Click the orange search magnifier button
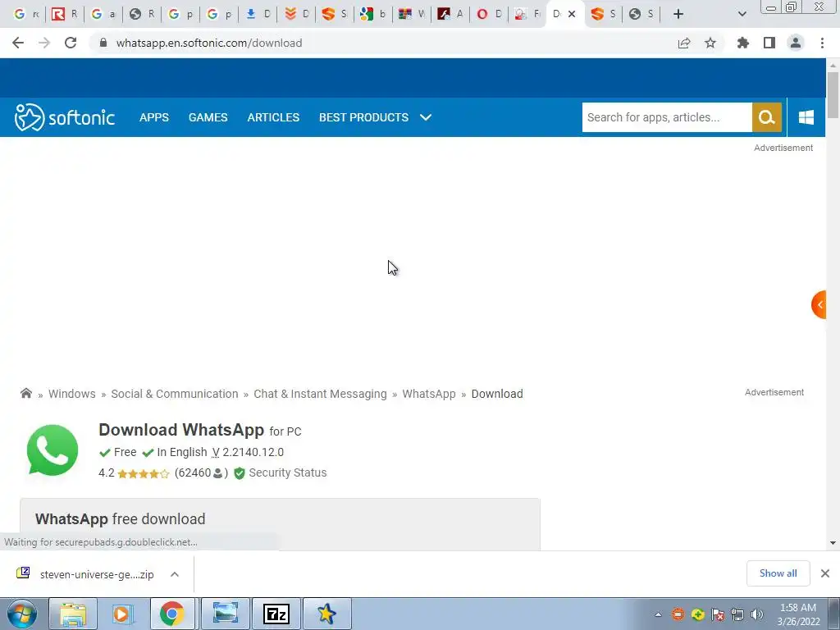Viewport: 840px width, 630px height. (767, 117)
